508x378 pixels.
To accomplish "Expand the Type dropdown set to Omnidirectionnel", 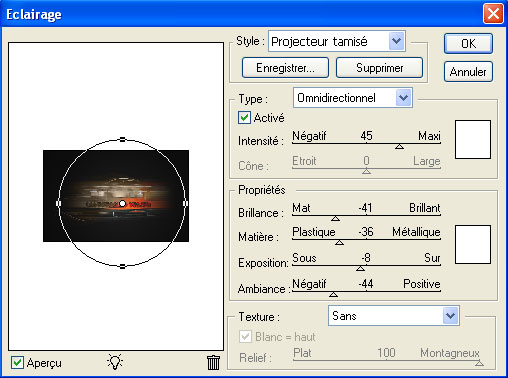I will pyautogui.click(x=353, y=98).
